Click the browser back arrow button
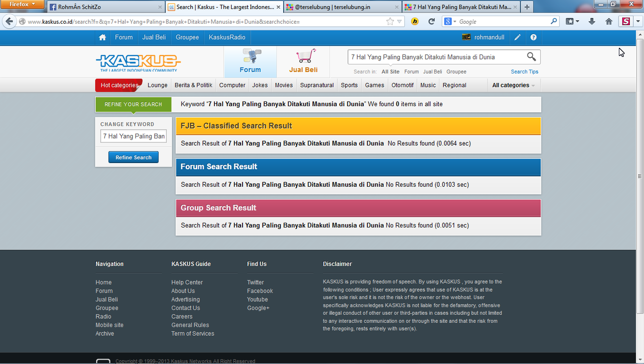 (9, 22)
